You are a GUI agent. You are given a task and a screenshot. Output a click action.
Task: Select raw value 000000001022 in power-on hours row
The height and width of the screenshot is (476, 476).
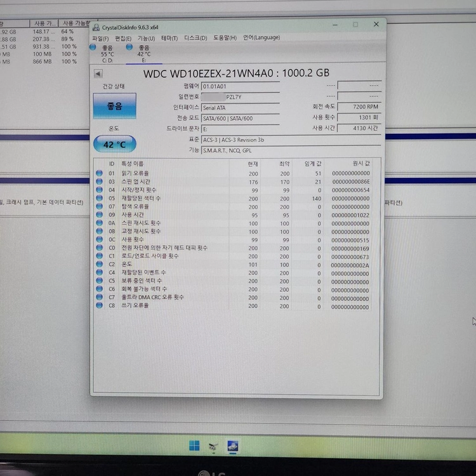pyautogui.click(x=350, y=215)
